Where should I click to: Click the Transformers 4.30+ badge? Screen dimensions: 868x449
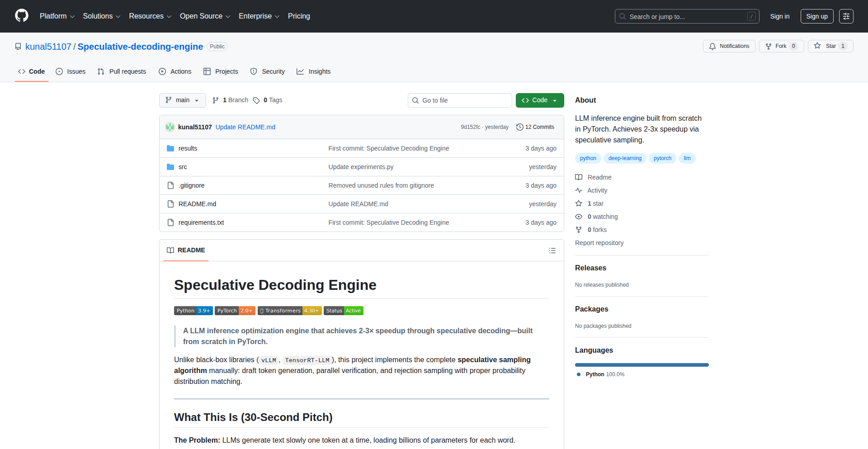(x=289, y=311)
